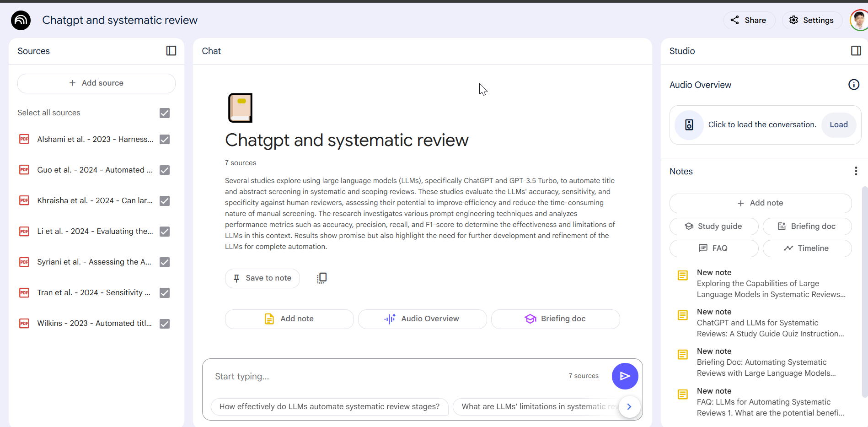Click the notebook title in header bar
The image size is (868, 427).
pyautogui.click(x=120, y=20)
